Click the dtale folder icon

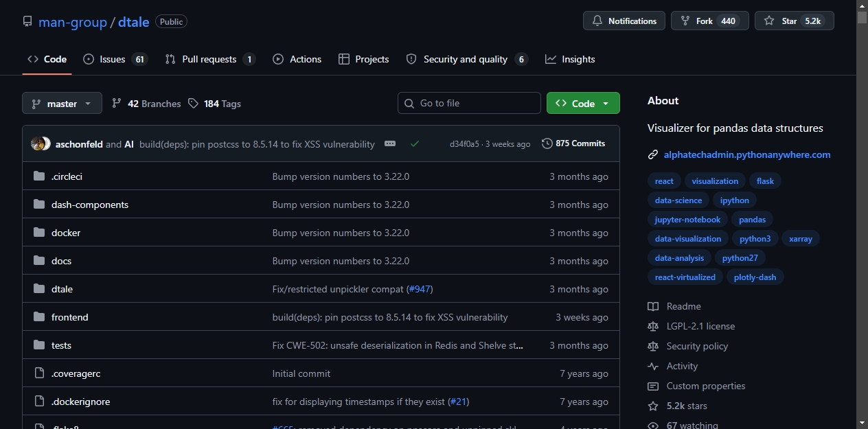(x=39, y=289)
